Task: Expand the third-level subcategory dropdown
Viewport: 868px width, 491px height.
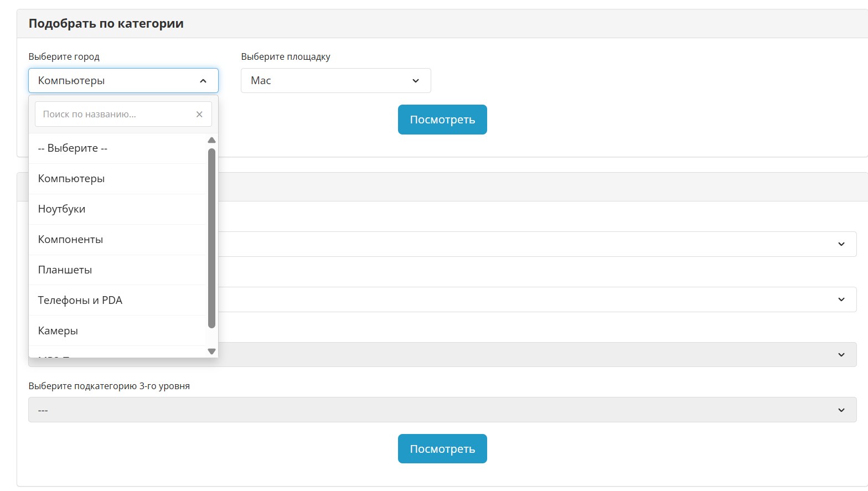Action: tap(442, 410)
